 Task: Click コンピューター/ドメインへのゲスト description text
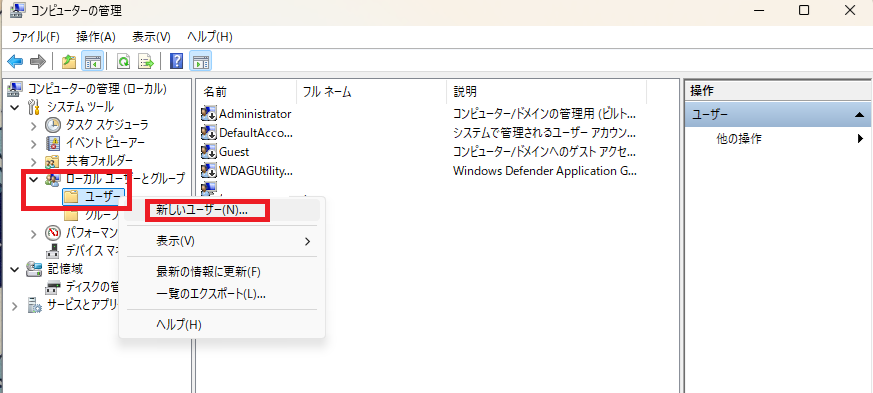click(545, 151)
